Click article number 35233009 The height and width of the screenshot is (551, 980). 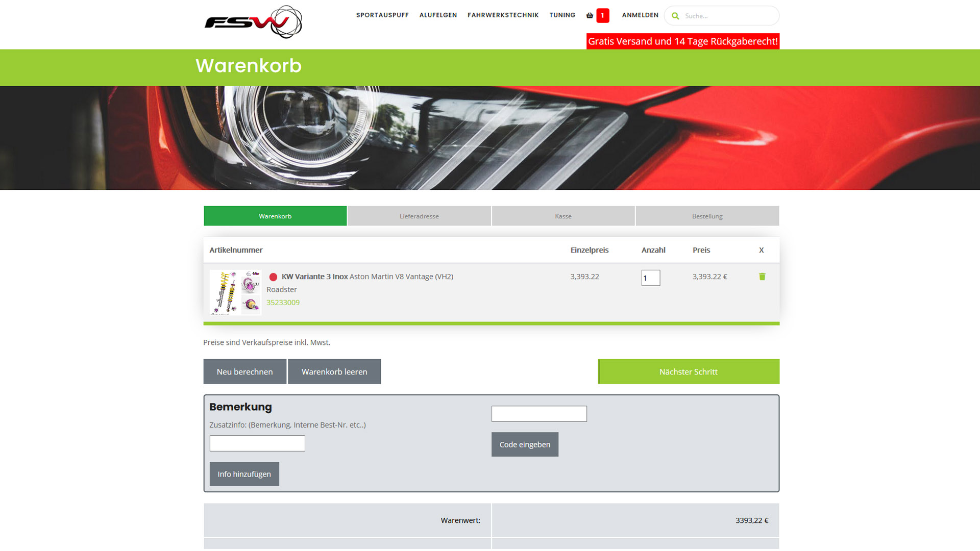coord(283,303)
